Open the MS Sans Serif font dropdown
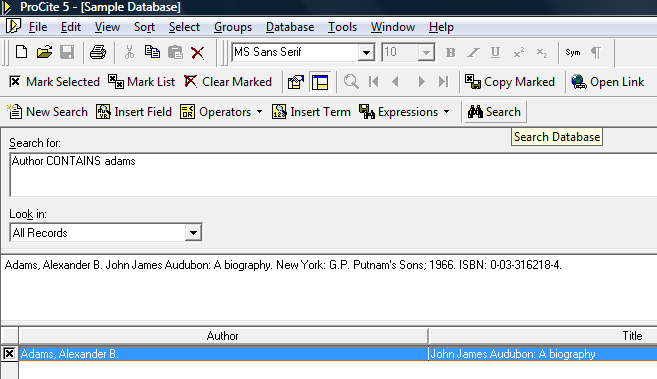This screenshot has height=379, width=657. 366,53
